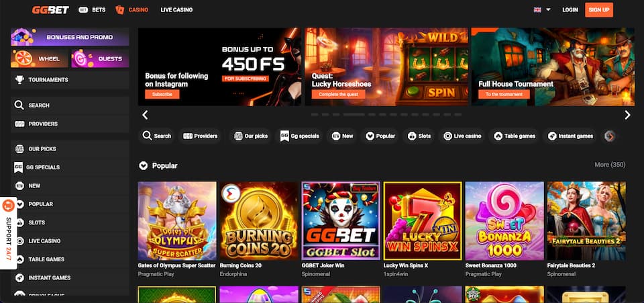
Task: Click the sidebar Search magnifier icon
Action: (x=19, y=105)
